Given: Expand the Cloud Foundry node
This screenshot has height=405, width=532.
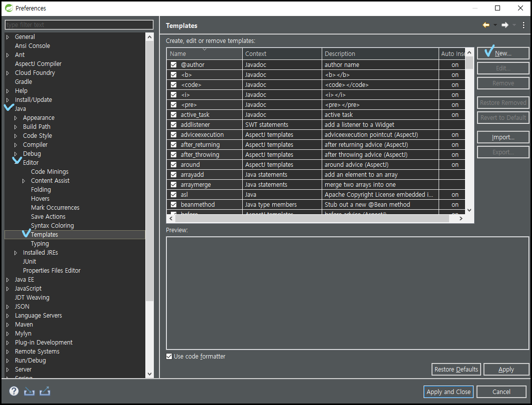Looking at the screenshot, I should pos(8,73).
